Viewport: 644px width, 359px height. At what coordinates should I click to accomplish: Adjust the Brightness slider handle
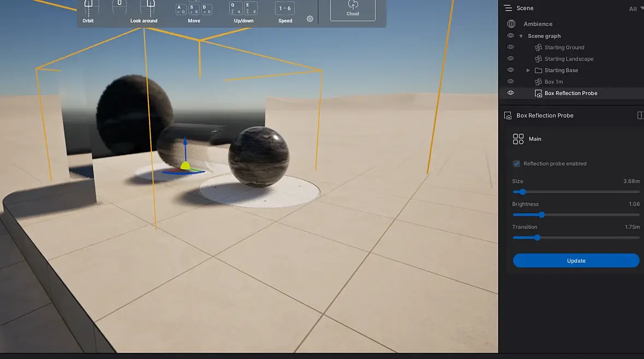542,215
